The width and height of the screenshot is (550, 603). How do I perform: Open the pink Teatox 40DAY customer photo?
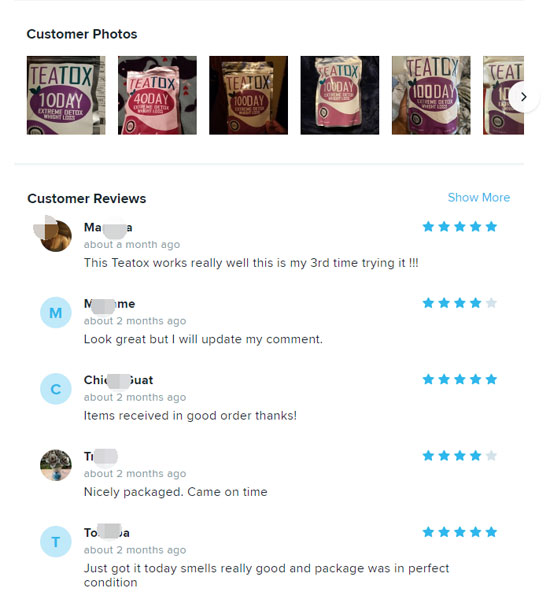(x=157, y=95)
